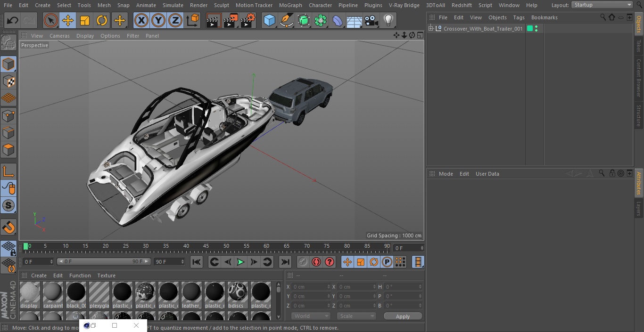Image resolution: width=644 pixels, height=332 pixels.
Task: Activate the Rotate tool in top toolbar
Action: pos(102,20)
